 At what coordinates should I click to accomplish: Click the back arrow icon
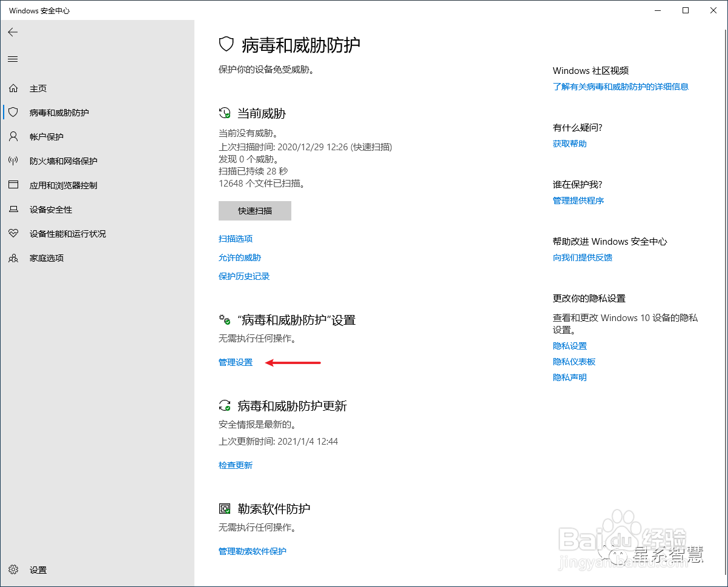(x=13, y=32)
